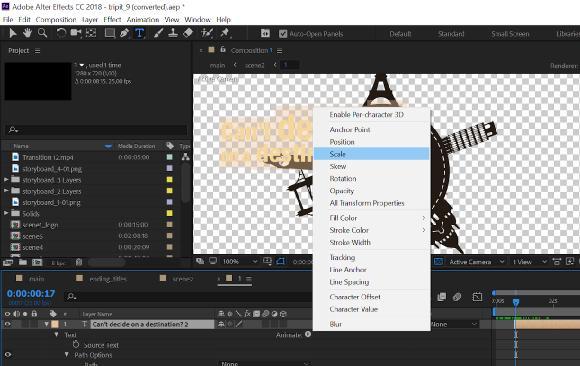Choose Tracking from the Animate menu
This screenshot has width=580, height=366.
[371, 257]
